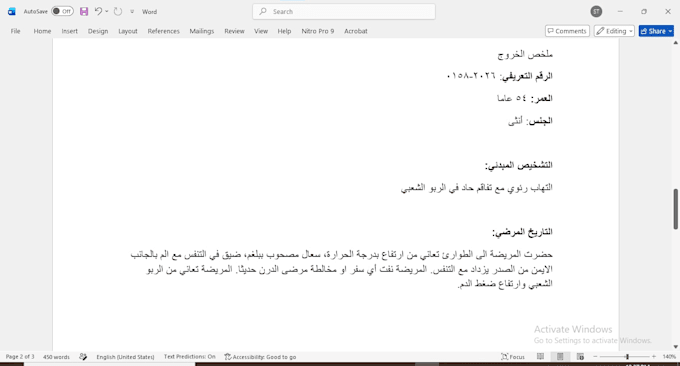Viewport: 680px width, 366px height.
Task: Click the line العمر: ٥٤ عاما
Action: (525, 98)
